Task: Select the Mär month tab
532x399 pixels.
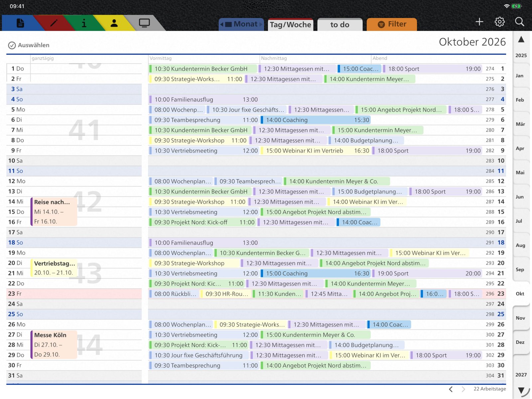Action: [520, 124]
